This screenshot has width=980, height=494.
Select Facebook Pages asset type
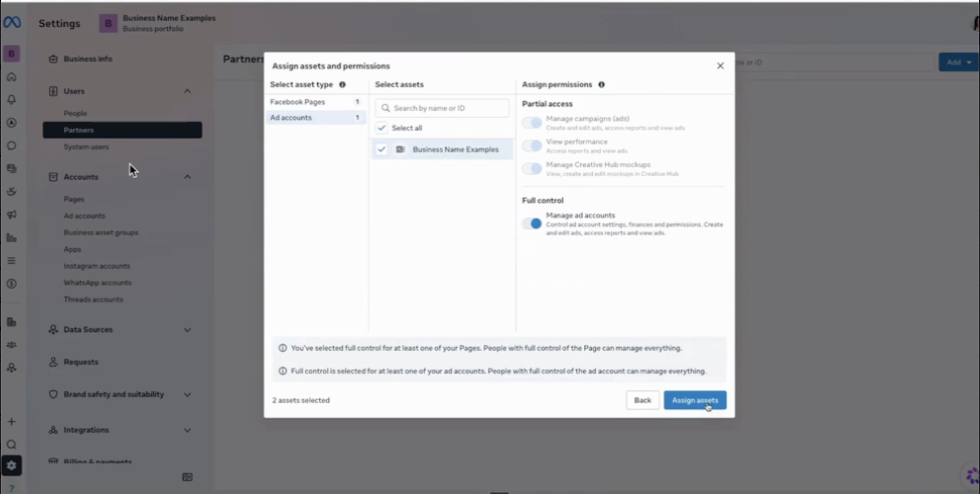[315, 102]
